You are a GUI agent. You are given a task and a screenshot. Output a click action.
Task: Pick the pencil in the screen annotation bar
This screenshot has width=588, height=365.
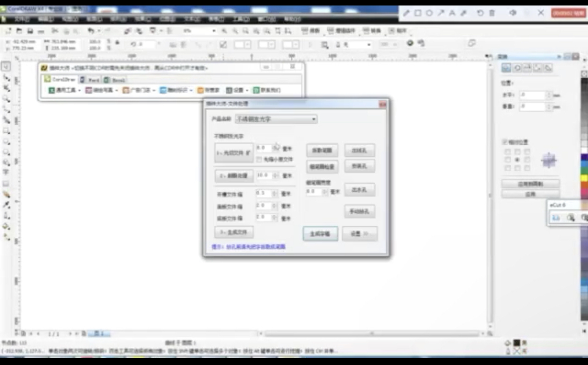point(406,13)
